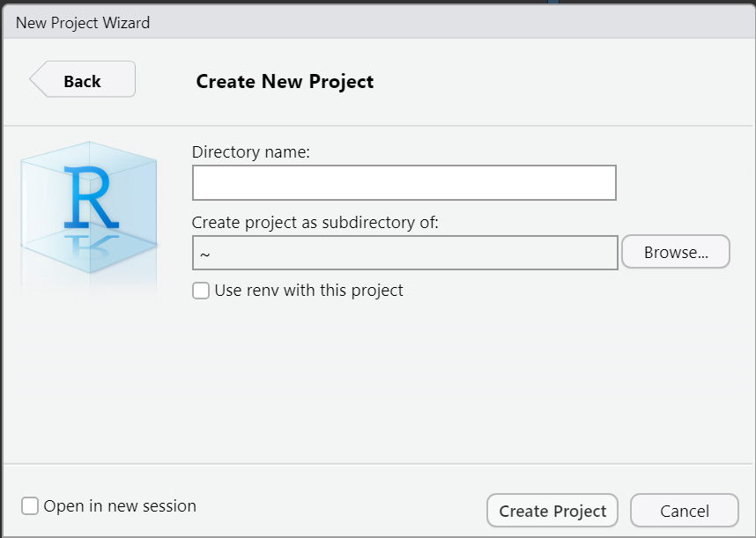Image resolution: width=756 pixels, height=538 pixels.
Task: Enable the Use renv checkbox
Action: pos(201,291)
